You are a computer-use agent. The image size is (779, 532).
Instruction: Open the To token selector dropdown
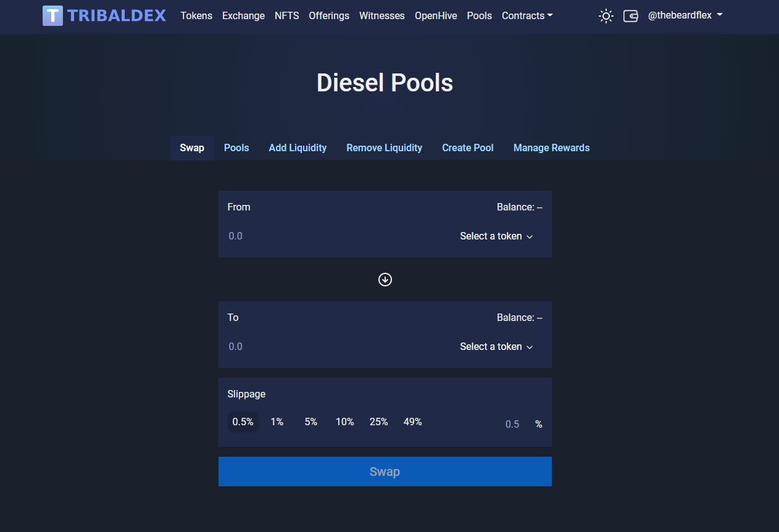coord(496,347)
